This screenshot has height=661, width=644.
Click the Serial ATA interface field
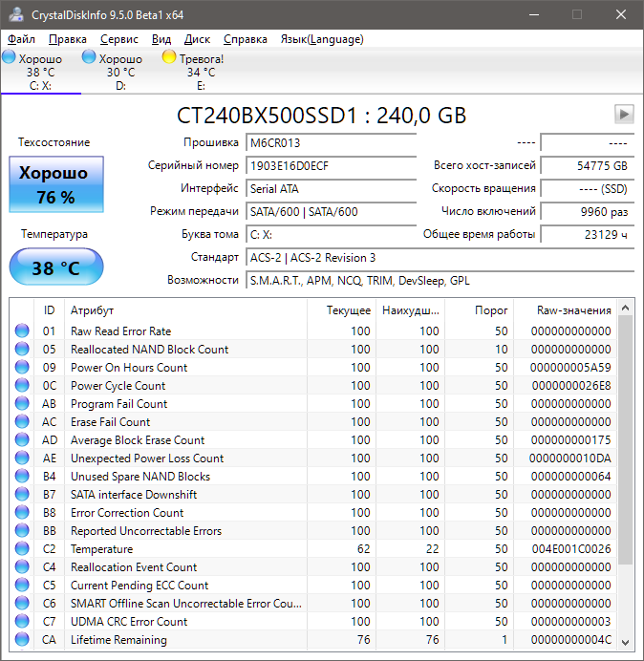[x=331, y=188]
